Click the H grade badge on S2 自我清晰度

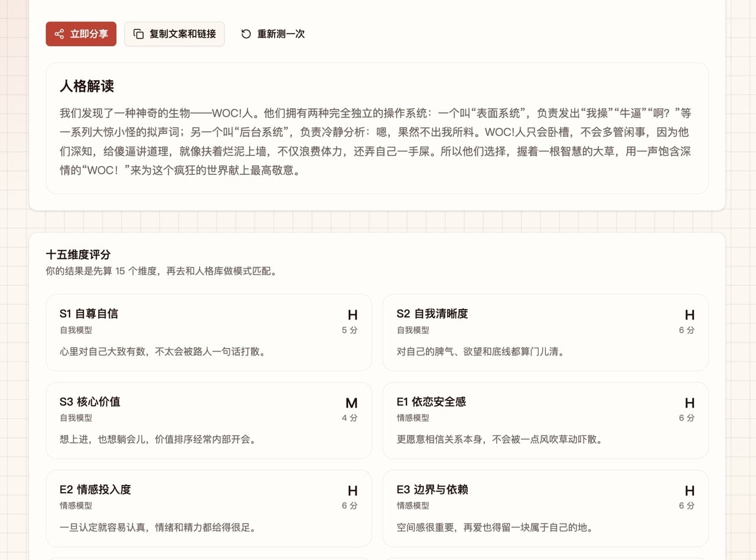tap(689, 315)
